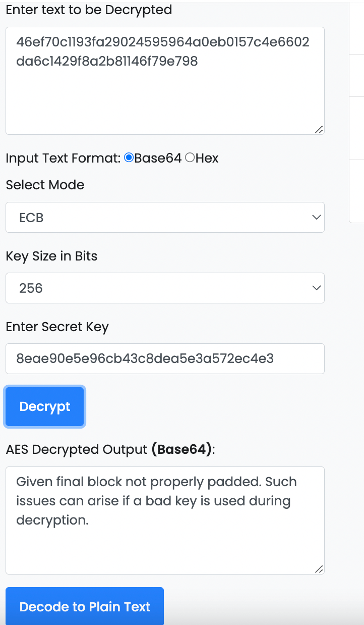
Task: Select the AES Decrypted Output textarea
Action: (165, 520)
